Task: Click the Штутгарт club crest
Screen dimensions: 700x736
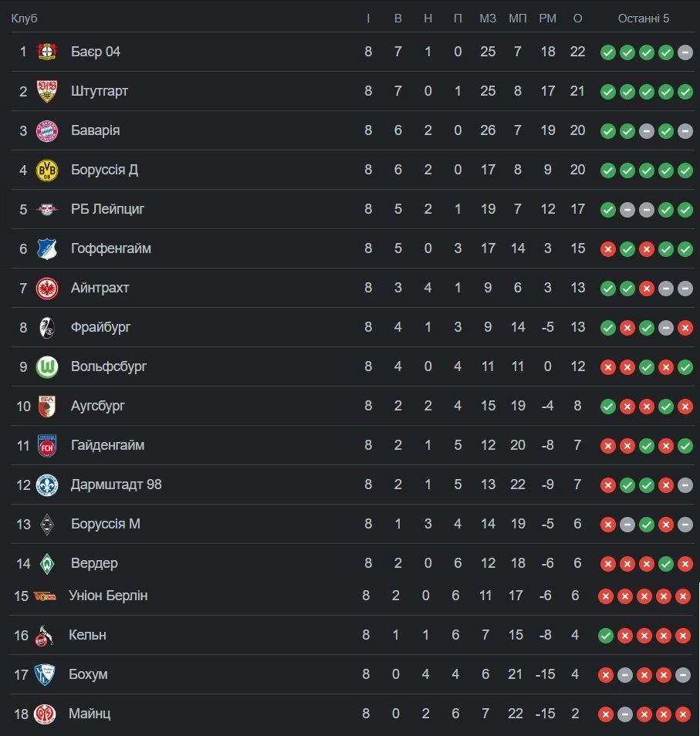Action: 47,91
